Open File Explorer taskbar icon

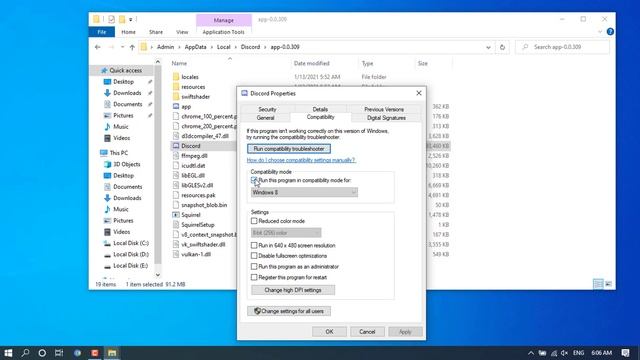112,353
